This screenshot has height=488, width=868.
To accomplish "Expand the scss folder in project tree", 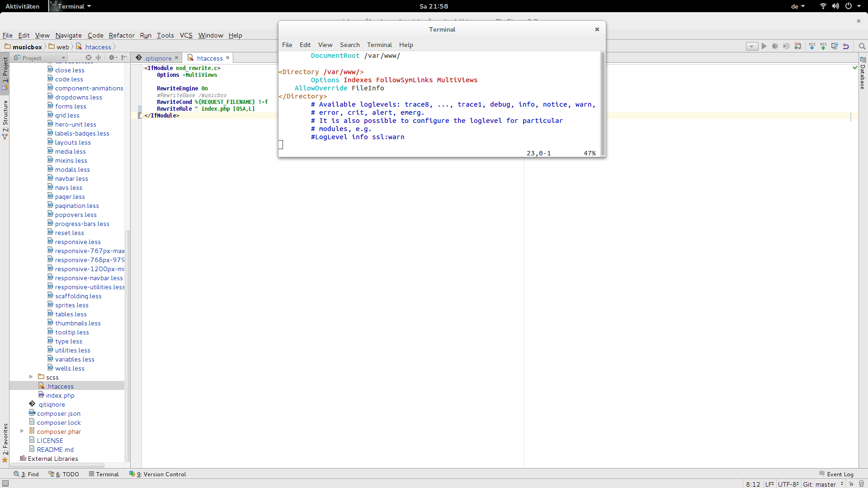I will 31,377.
